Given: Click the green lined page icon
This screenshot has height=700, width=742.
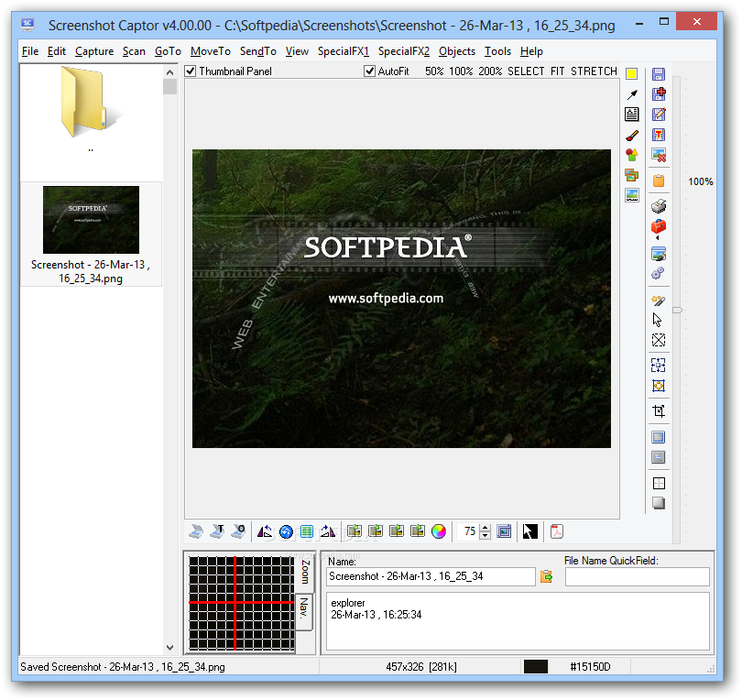Looking at the screenshot, I should click(307, 532).
